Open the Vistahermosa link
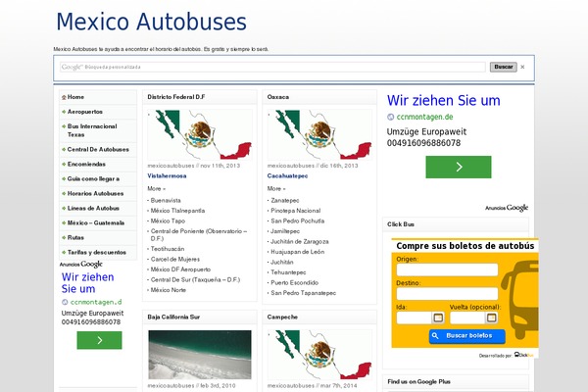Image resolution: width=588 pixels, height=392 pixels. [167, 175]
